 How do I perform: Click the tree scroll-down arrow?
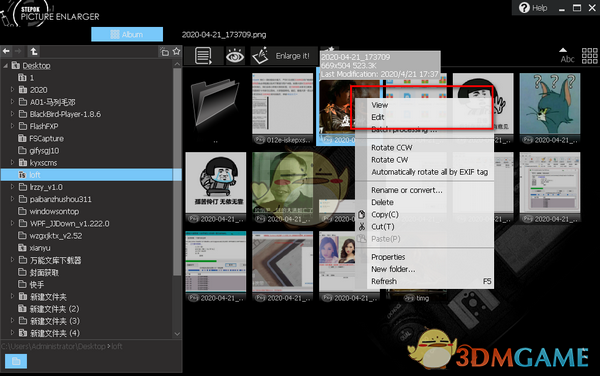point(177,334)
